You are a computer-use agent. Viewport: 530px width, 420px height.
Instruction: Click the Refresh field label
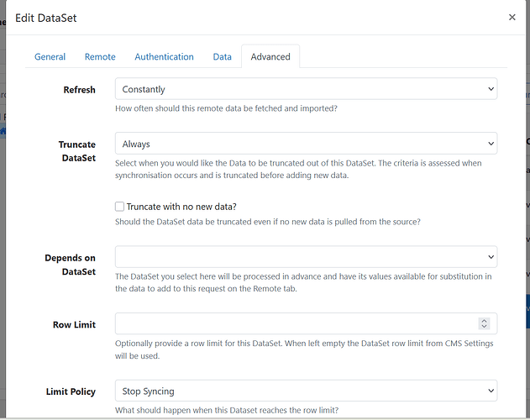pos(80,90)
